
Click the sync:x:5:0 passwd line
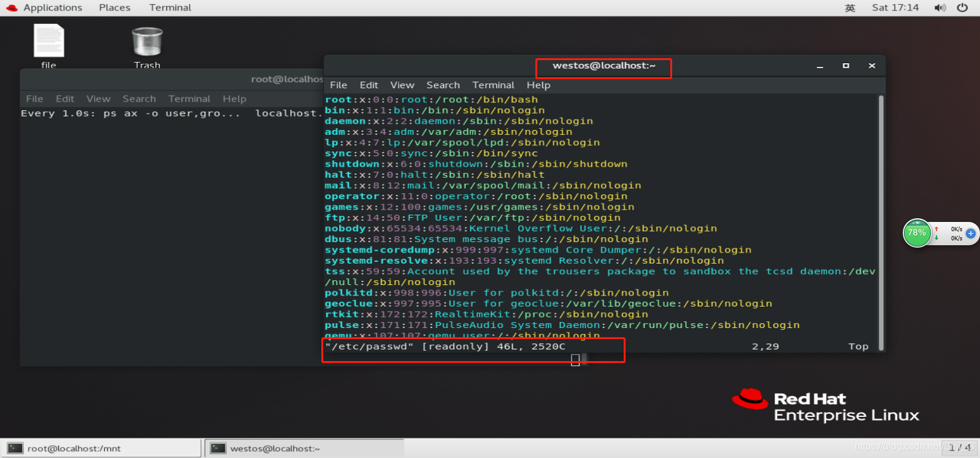pyautogui.click(x=431, y=153)
